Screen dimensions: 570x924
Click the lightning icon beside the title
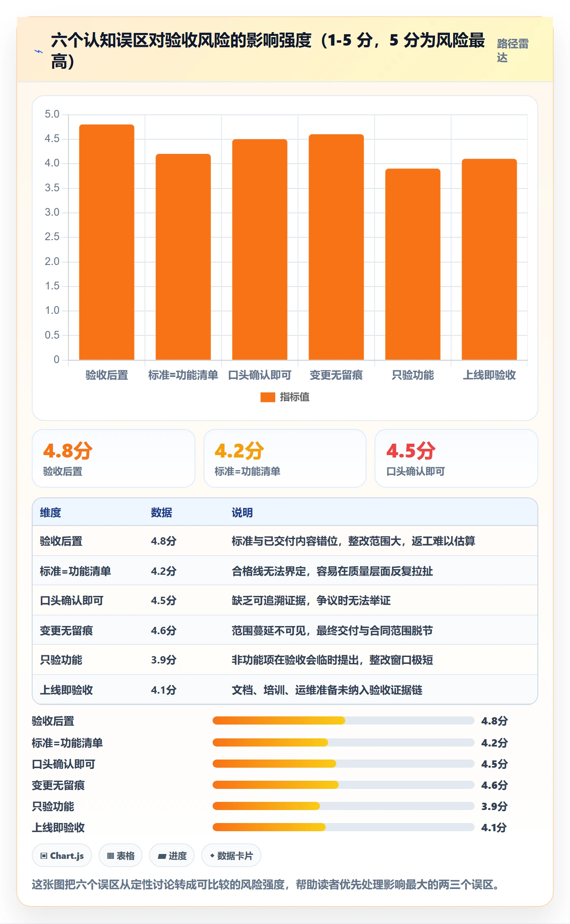pyautogui.click(x=38, y=52)
